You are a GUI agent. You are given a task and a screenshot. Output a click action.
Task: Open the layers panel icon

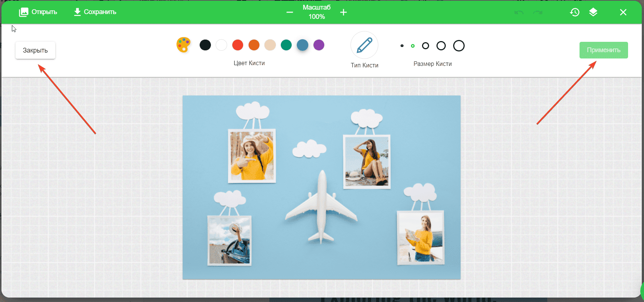point(593,12)
